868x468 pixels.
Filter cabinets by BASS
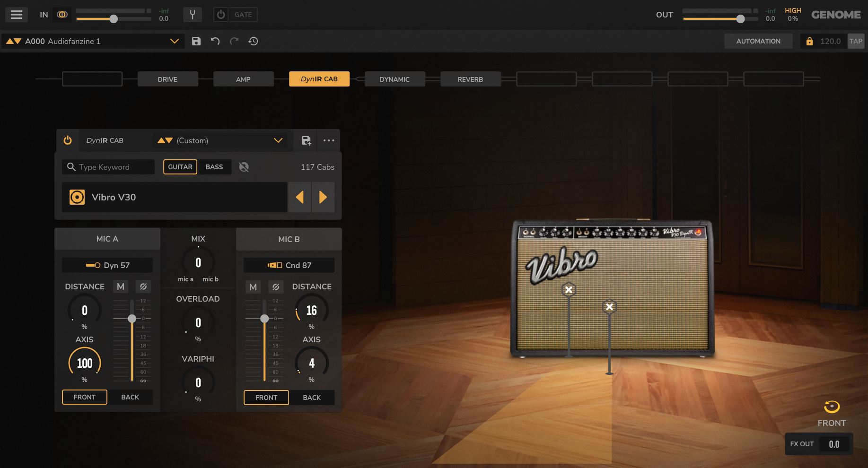coord(214,167)
